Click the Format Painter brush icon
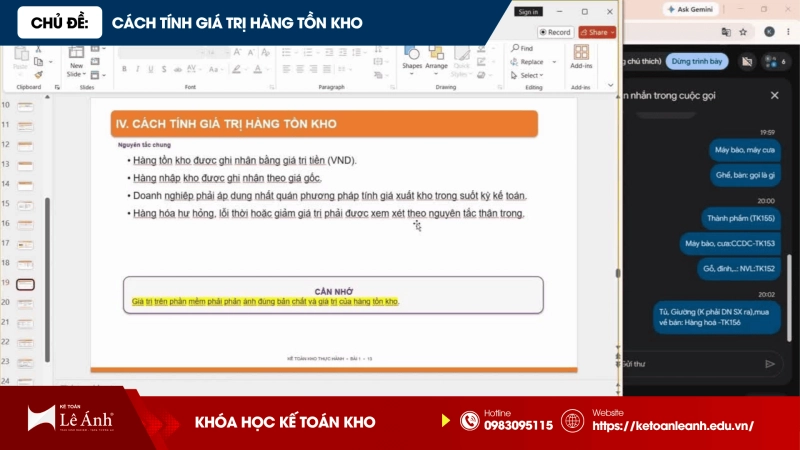Screen dimensions: 800x450 (39, 74)
